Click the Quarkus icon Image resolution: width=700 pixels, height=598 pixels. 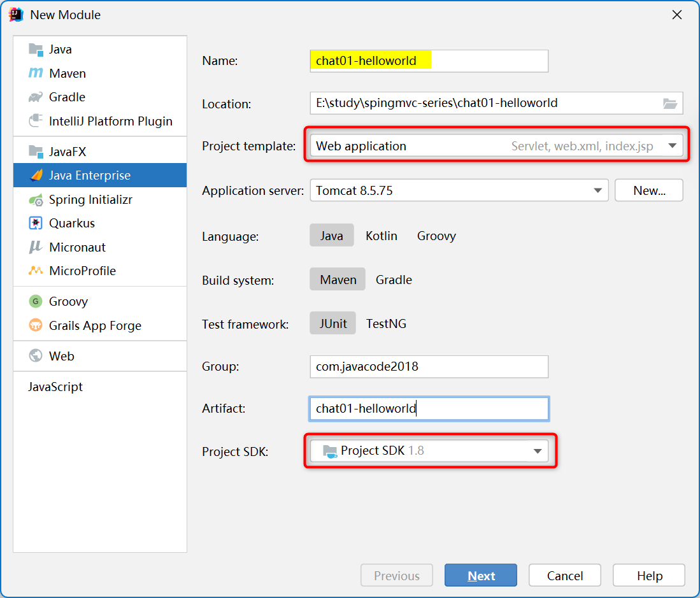coord(36,223)
